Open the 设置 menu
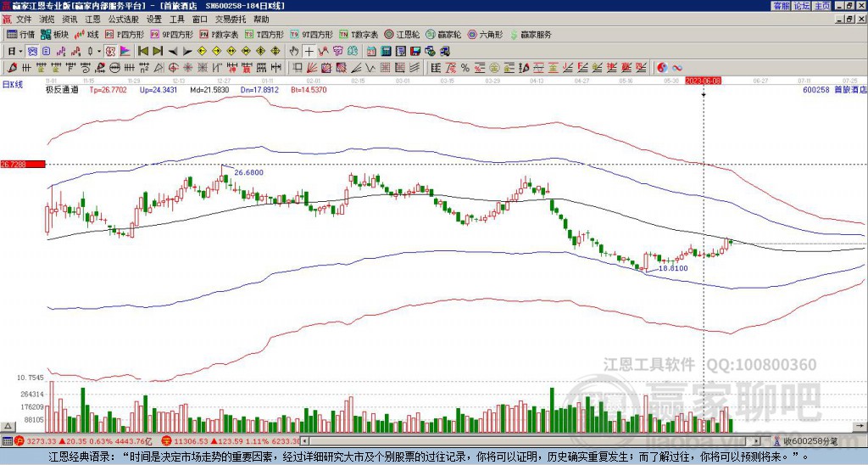 click(x=154, y=20)
